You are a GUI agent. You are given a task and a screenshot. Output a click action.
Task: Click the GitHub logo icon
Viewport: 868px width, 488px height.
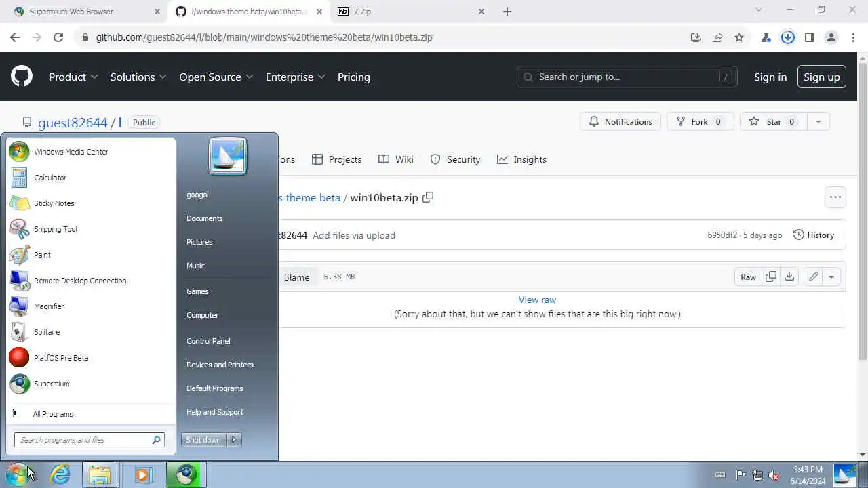pyautogui.click(x=22, y=77)
